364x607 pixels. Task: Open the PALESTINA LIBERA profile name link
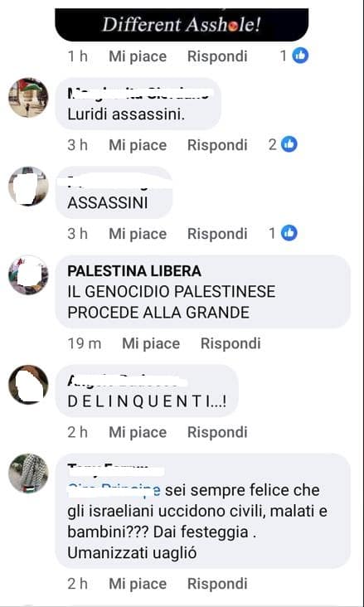coord(134,271)
